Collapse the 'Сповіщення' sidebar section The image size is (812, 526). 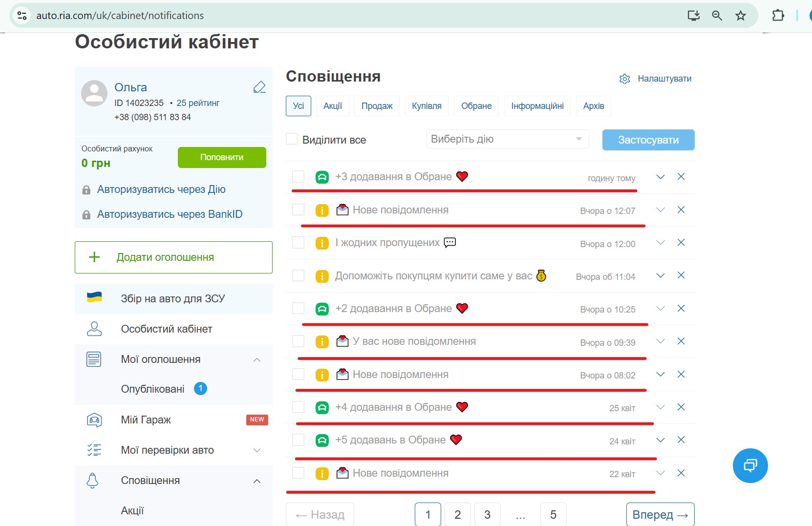point(257,481)
